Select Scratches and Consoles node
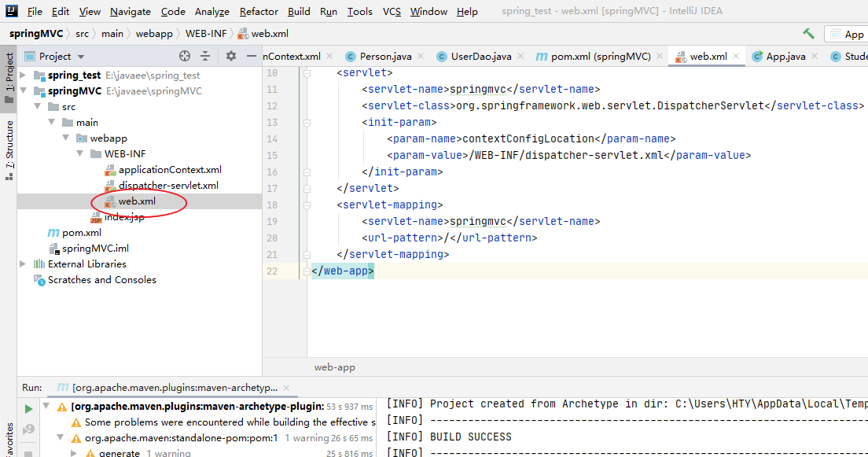The height and width of the screenshot is (457, 868). coord(102,280)
